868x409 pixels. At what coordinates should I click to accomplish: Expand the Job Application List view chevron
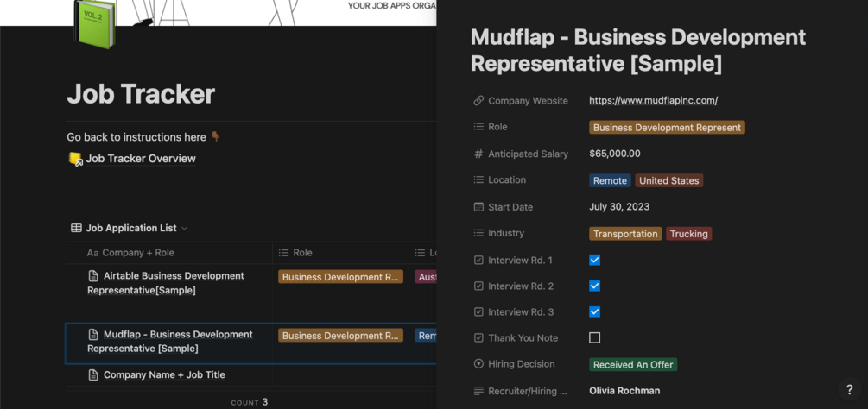point(184,229)
